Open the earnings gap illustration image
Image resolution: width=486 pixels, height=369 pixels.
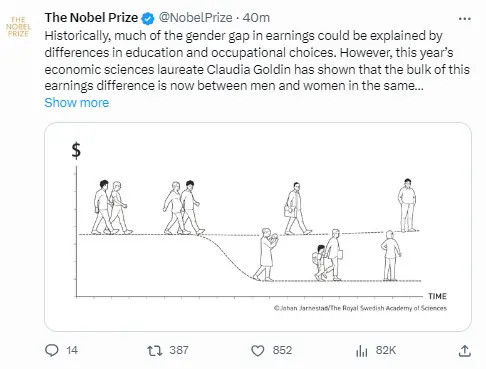(x=258, y=227)
